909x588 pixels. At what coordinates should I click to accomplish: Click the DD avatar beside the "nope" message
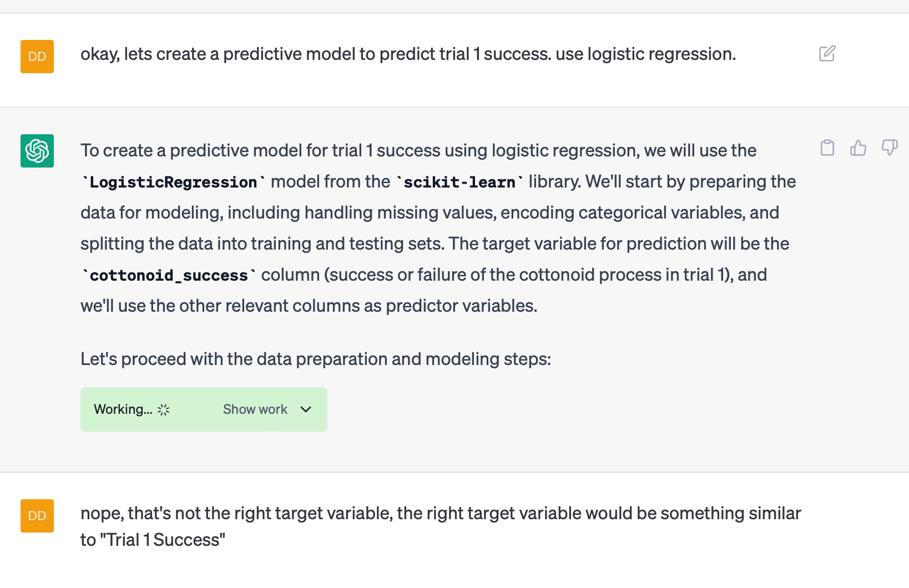[x=37, y=516]
